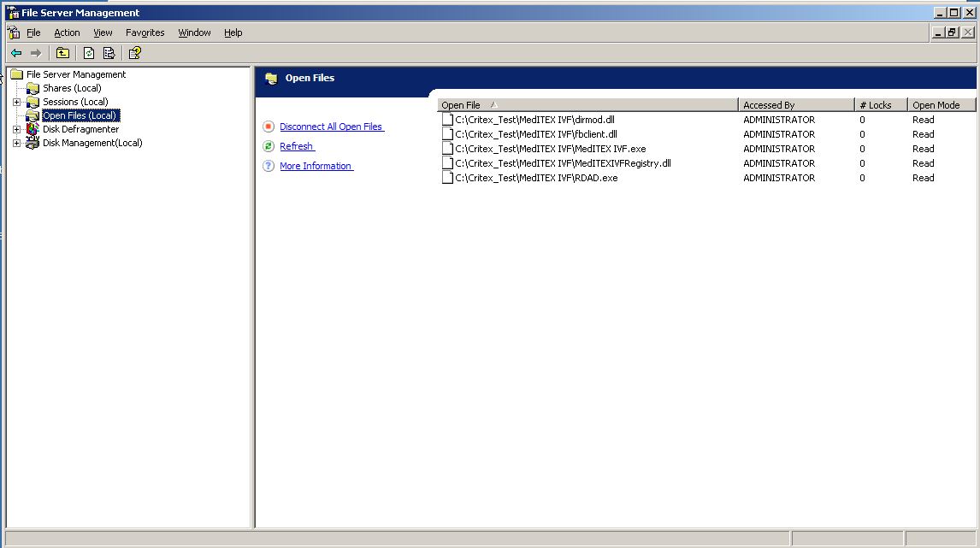This screenshot has width=980, height=548.
Task: Click ADMINISTRATOR in the RDAD.exe row
Action: [x=779, y=178]
